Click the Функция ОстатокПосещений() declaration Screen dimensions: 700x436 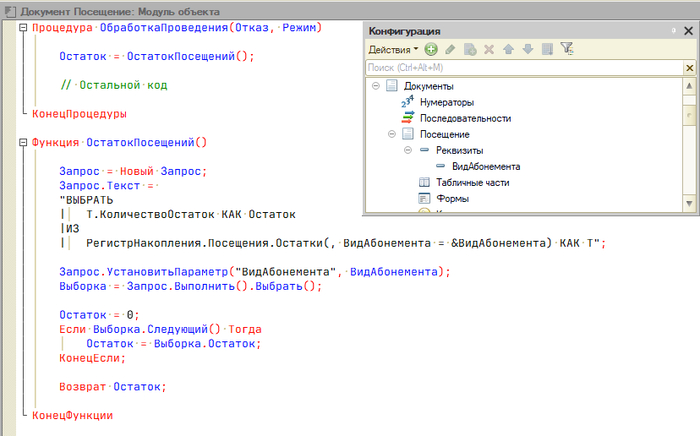[x=119, y=142]
